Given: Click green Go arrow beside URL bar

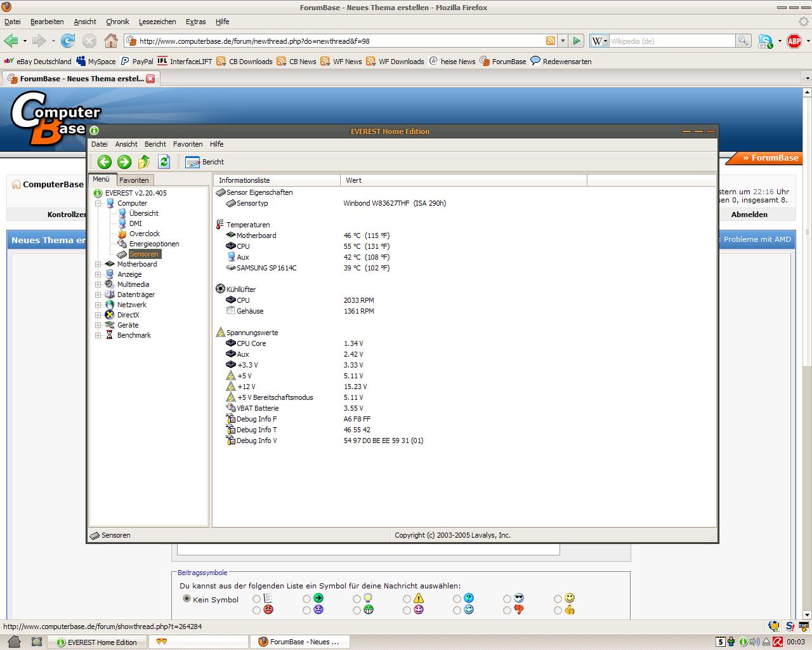Looking at the screenshot, I should (576, 41).
